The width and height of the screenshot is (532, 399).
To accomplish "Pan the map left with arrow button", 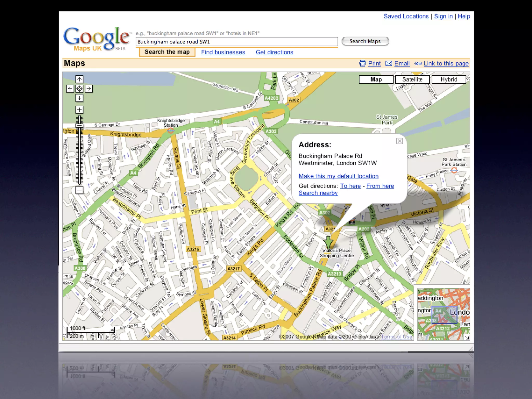I will [70, 89].
